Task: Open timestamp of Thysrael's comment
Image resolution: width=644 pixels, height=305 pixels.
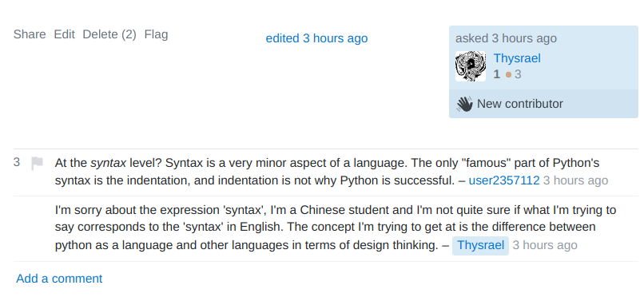Action: pos(545,245)
